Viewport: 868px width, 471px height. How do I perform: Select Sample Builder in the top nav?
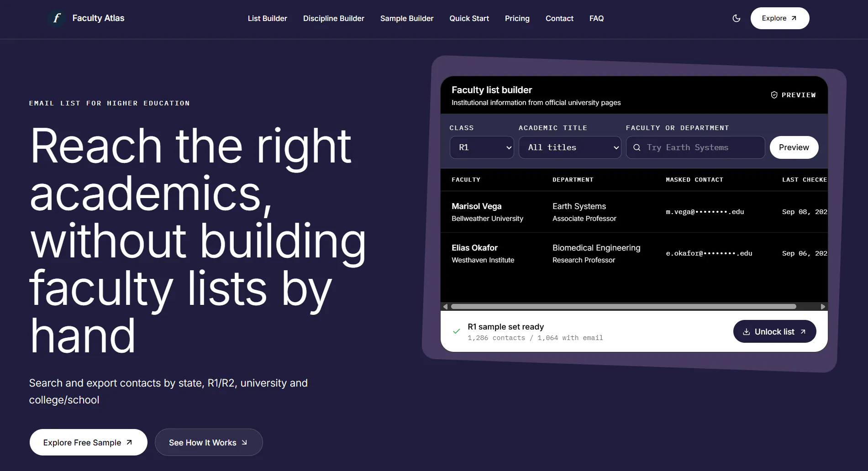point(407,19)
